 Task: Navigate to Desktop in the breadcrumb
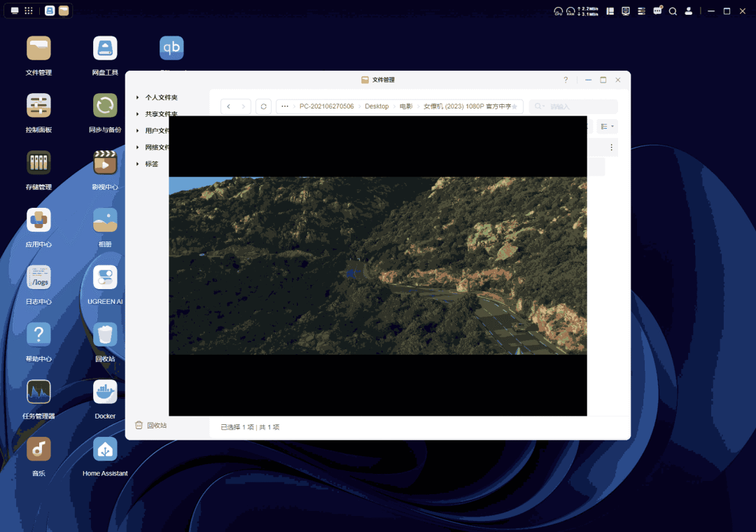pyautogui.click(x=377, y=106)
